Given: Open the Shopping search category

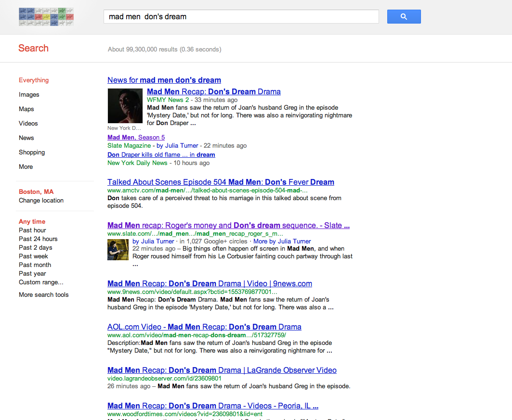Looking at the screenshot, I should (x=32, y=153).
